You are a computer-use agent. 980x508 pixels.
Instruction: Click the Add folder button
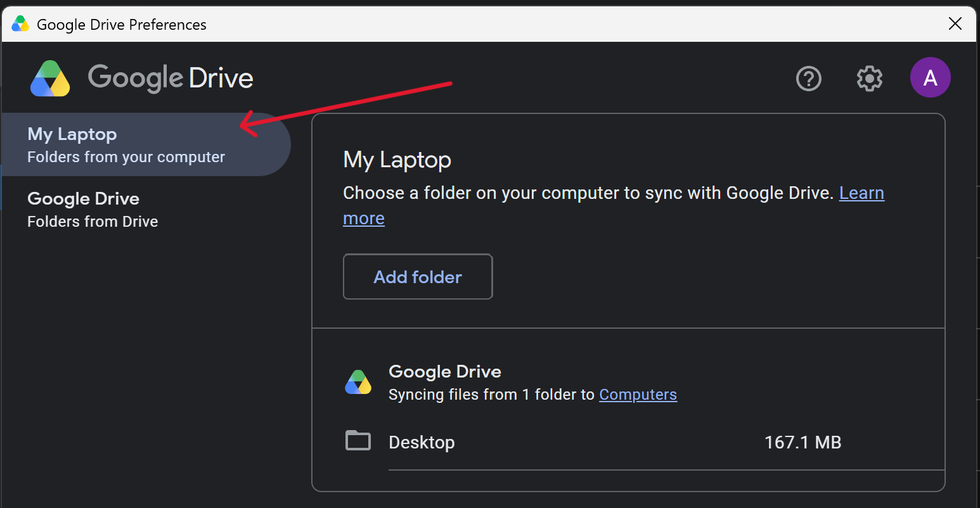pyautogui.click(x=418, y=277)
